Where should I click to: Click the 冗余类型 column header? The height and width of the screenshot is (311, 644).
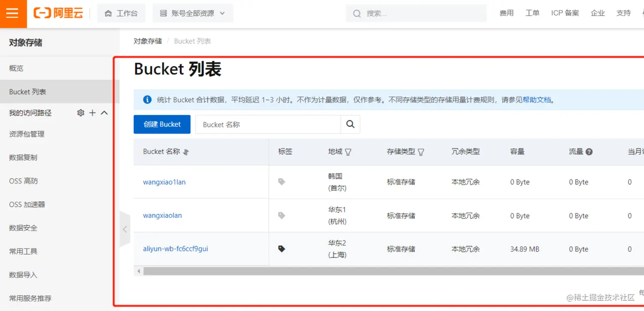coord(466,151)
